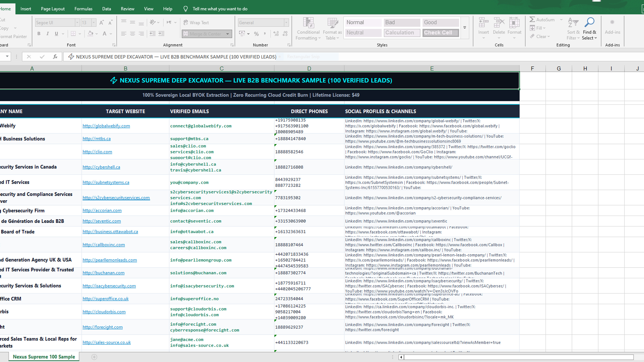The image size is (644, 362).
Task: Expand the General number format dropdown
Action: [x=286, y=23]
